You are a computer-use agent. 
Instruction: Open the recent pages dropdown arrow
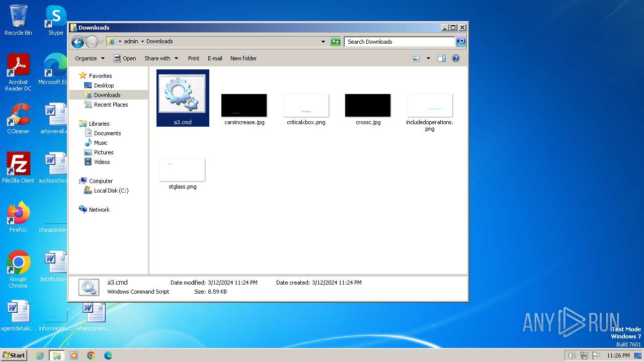pyautogui.click(x=101, y=42)
